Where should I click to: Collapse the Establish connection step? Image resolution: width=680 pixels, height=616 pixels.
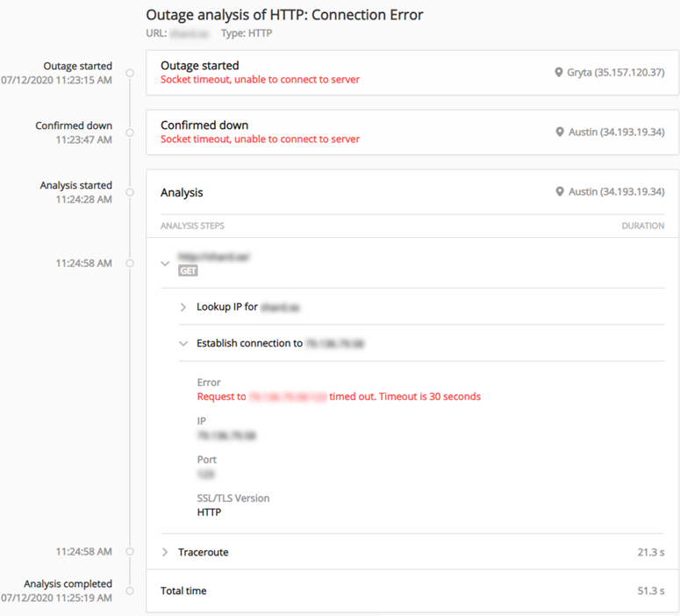pyautogui.click(x=183, y=344)
